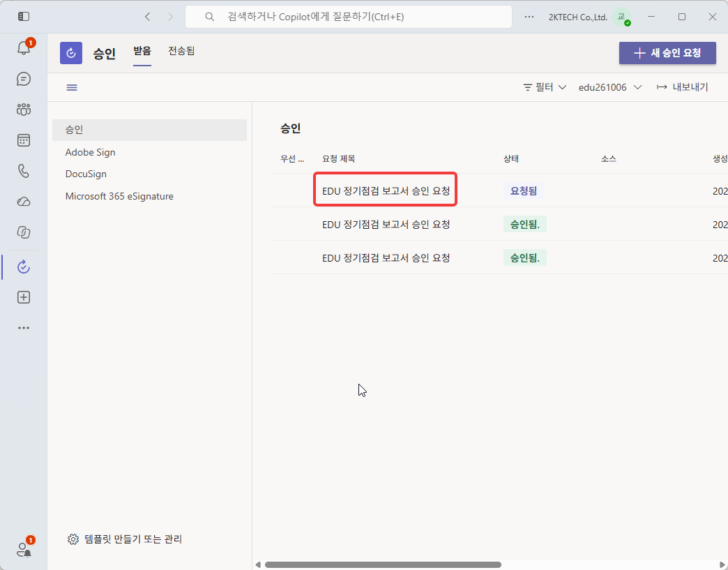Click the horizontal scrollbar thumb
Viewport: 728px width, 570px height.
(383, 565)
